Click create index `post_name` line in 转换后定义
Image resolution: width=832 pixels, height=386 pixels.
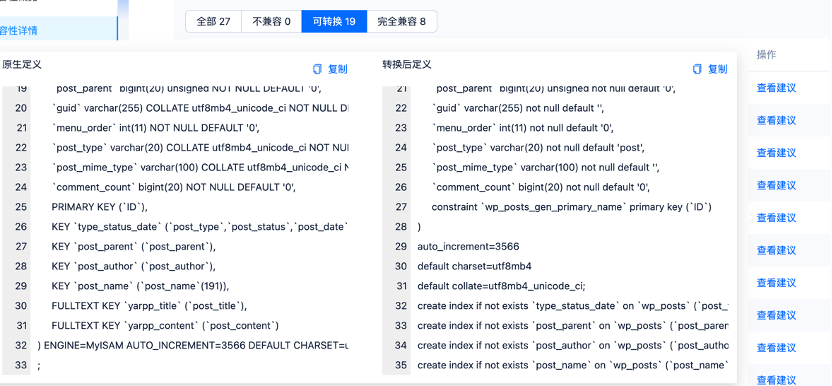(x=573, y=365)
